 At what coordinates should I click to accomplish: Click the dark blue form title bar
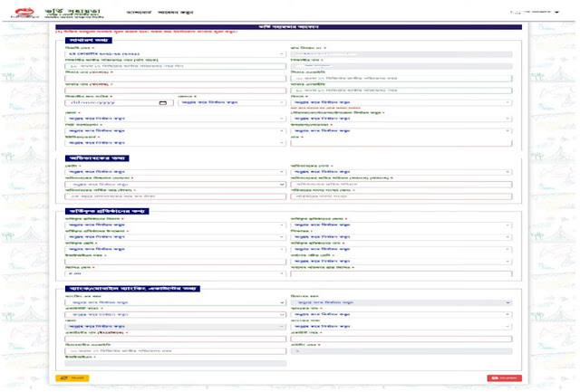[289, 30]
